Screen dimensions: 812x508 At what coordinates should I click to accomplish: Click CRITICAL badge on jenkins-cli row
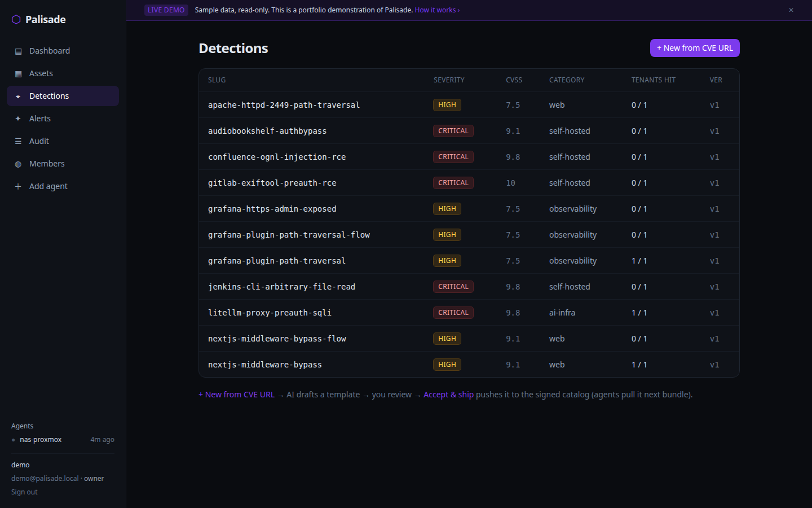pos(453,287)
